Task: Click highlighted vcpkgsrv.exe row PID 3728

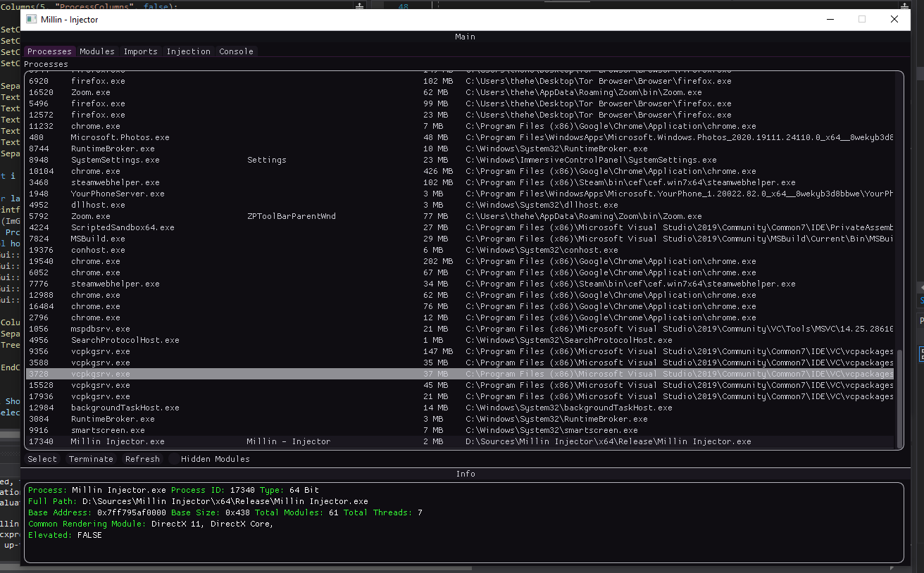Action: [x=461, y=374]
